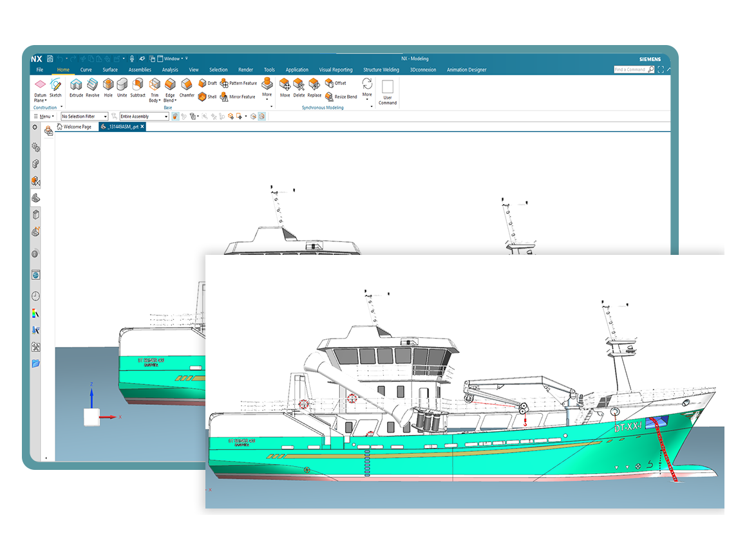Open the Welcome Page tab
The width and height of the screenshot is (747, 560).
click(74, 127)
